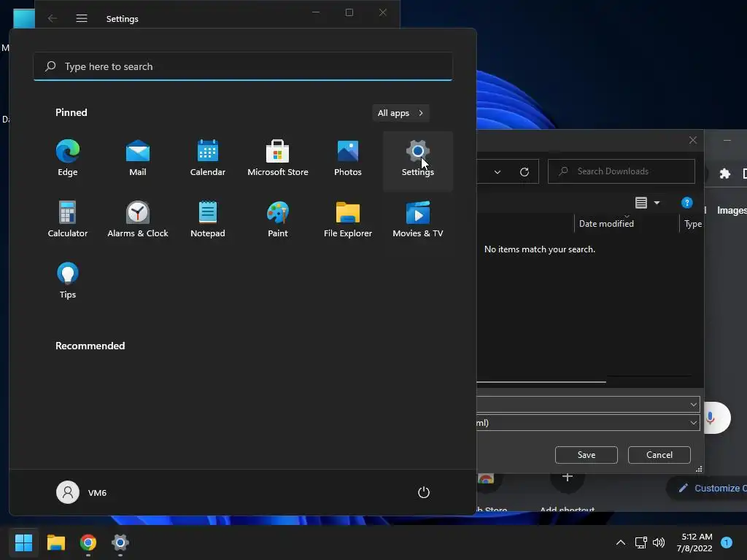Image resolution: width=747 pixels, height=560 pixels.
Task: Open Notepad from the Start menu
Action: [x=208, y=219]
